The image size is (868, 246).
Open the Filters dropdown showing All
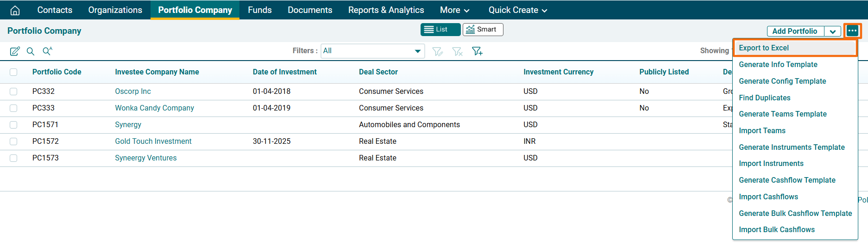(372, 51)
